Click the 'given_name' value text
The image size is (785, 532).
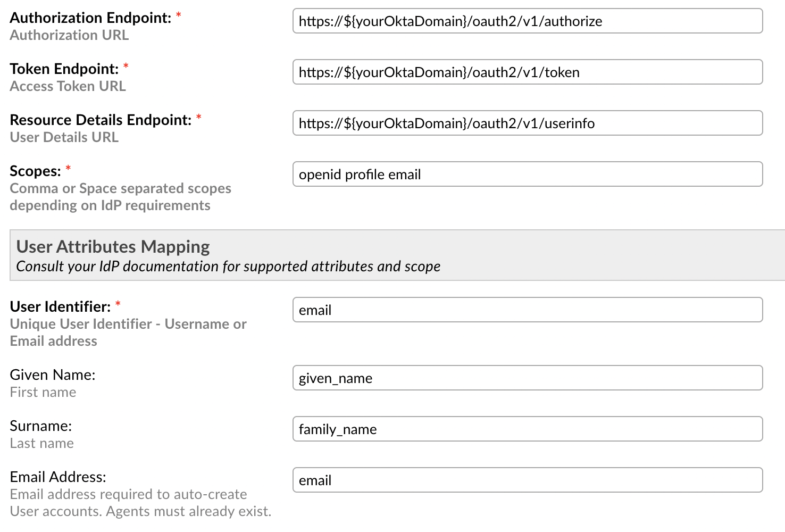(x=335, y=378)
